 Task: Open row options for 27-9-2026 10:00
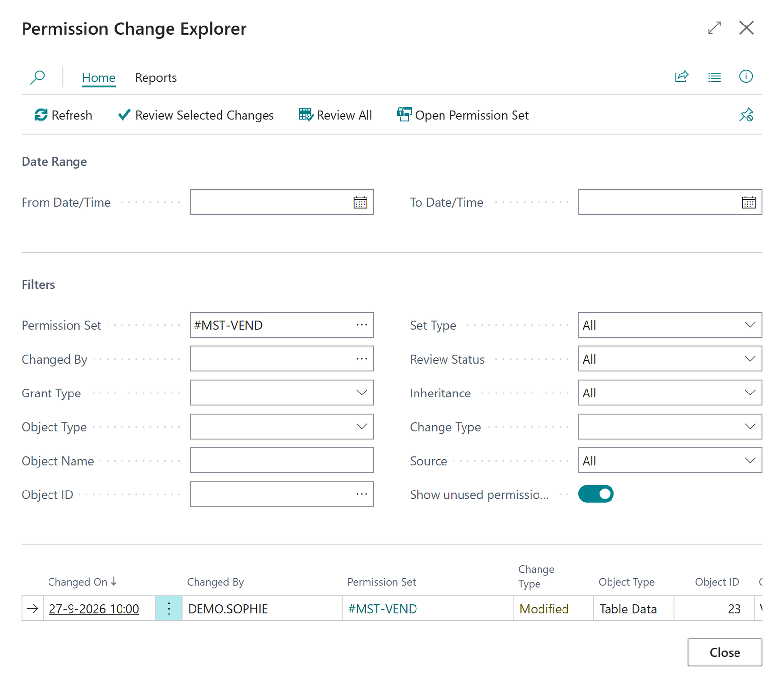[x=169, y=609]
